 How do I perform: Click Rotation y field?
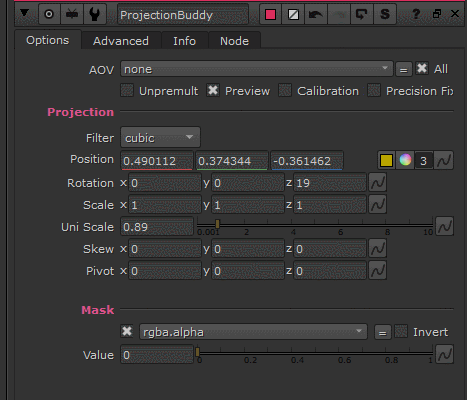point(248,183)
